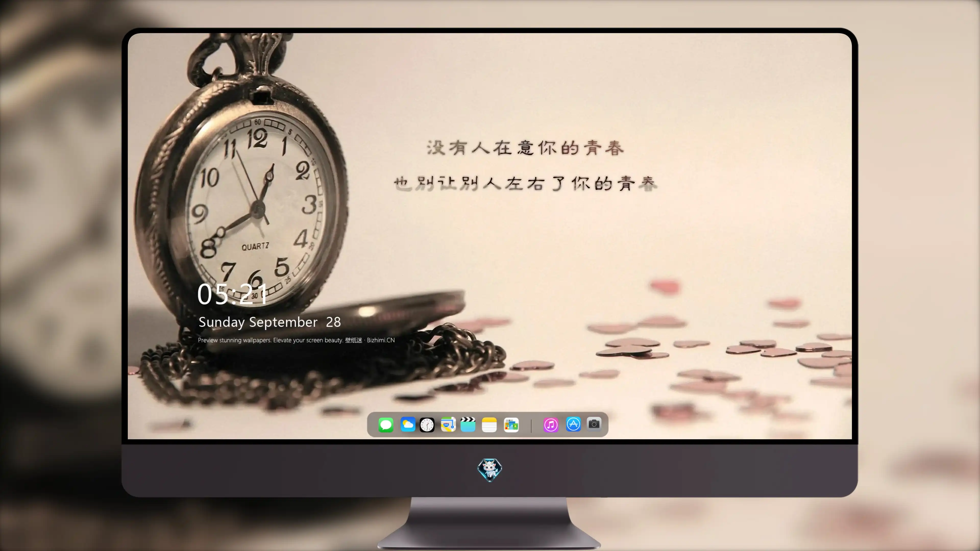Launch the pink iTunes music app
980x551 pixels.
click(551, 425)
